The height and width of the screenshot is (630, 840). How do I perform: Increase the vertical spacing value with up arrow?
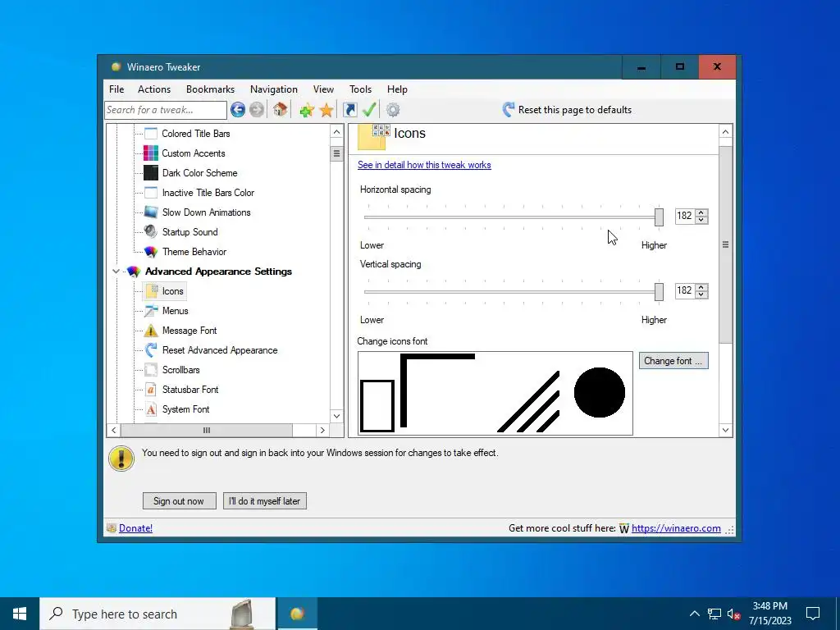[701, 287]
